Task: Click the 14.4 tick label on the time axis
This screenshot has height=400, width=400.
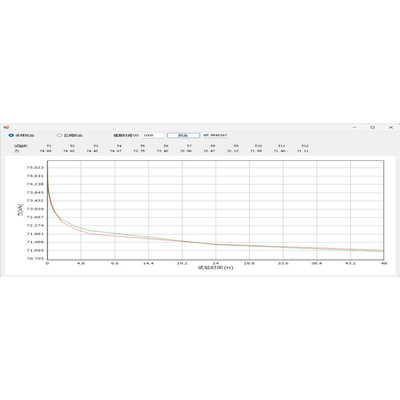Action: coord(148,263)
